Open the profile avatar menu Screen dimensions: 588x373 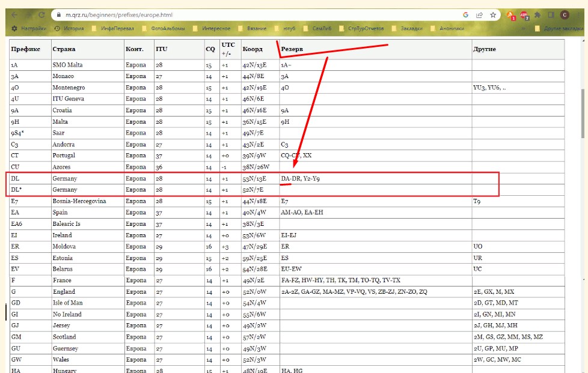565,15
